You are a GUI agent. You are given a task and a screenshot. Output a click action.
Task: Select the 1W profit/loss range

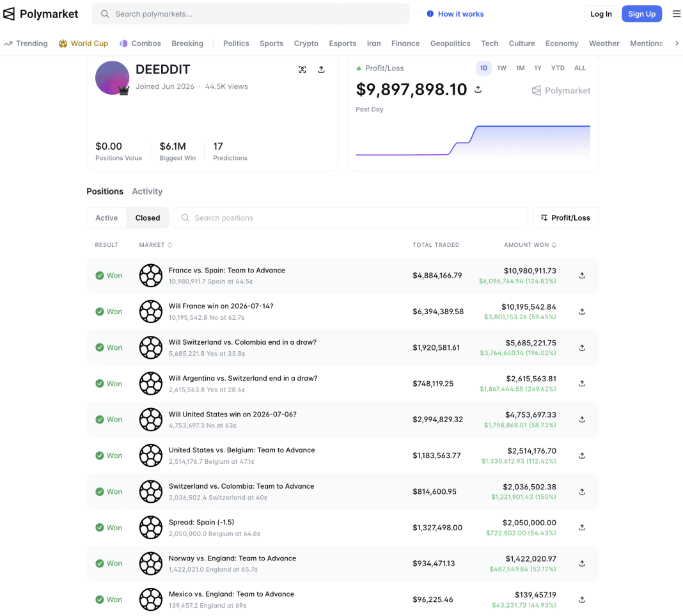tap(502, 68)
